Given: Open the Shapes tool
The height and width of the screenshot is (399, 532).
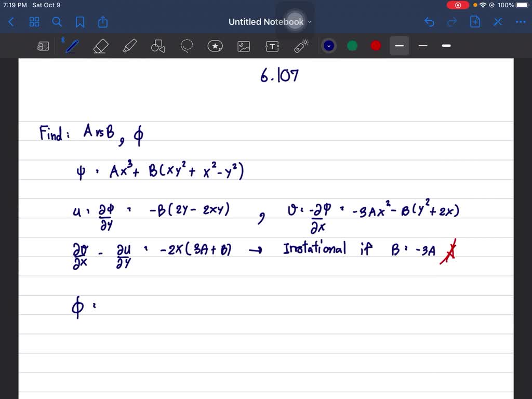Looking at the screenshot, I should tap(158, 46).
